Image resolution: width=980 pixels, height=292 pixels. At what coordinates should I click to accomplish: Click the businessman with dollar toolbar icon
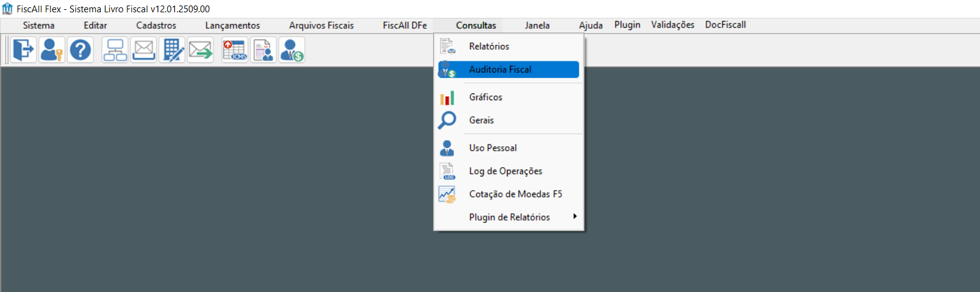[292, 50]
